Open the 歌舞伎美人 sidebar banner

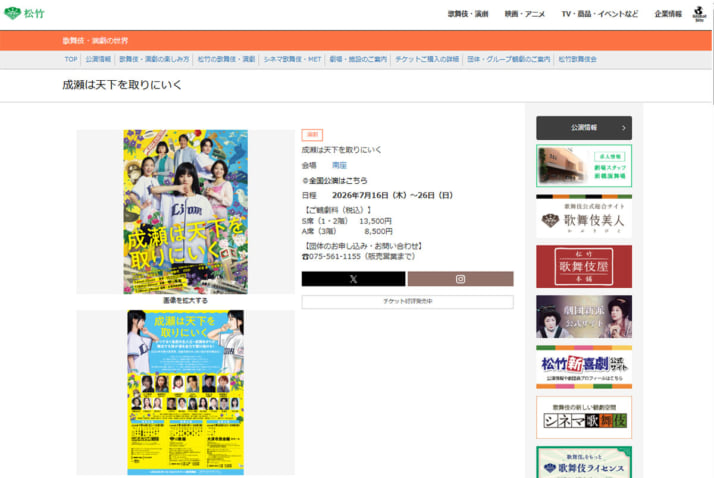click(x=584, y=217)
